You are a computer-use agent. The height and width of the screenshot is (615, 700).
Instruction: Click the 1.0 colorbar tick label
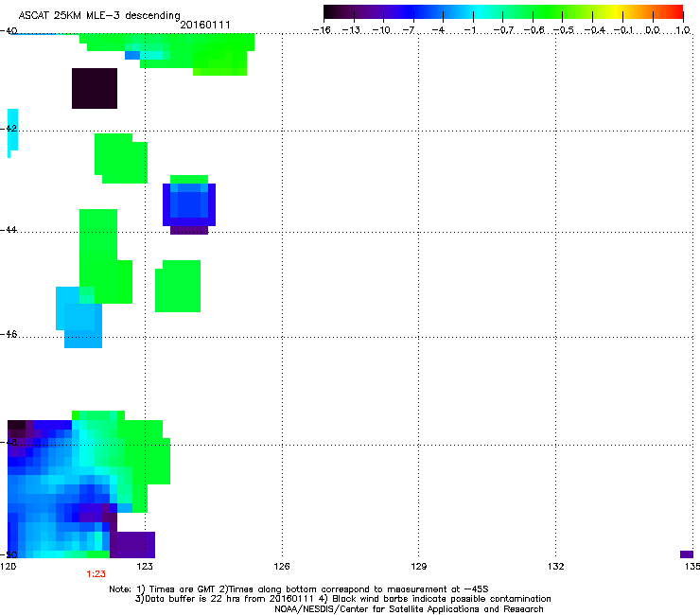tap(683, 30)
